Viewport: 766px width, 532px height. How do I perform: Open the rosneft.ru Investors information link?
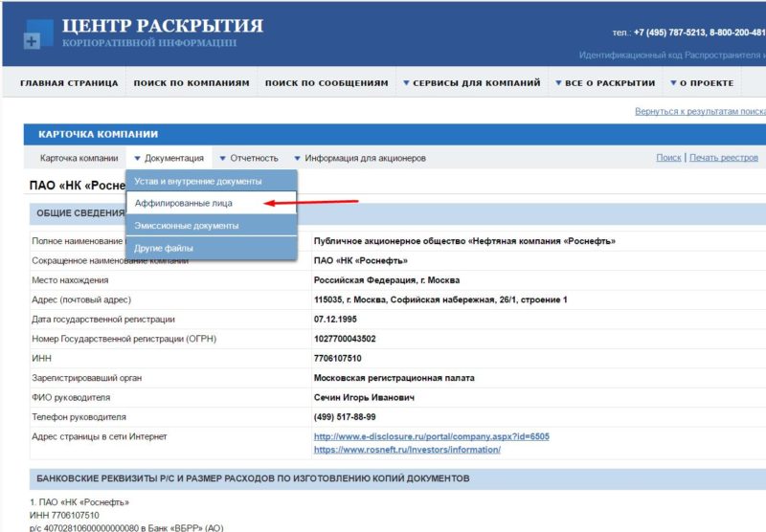click(407, 450)
